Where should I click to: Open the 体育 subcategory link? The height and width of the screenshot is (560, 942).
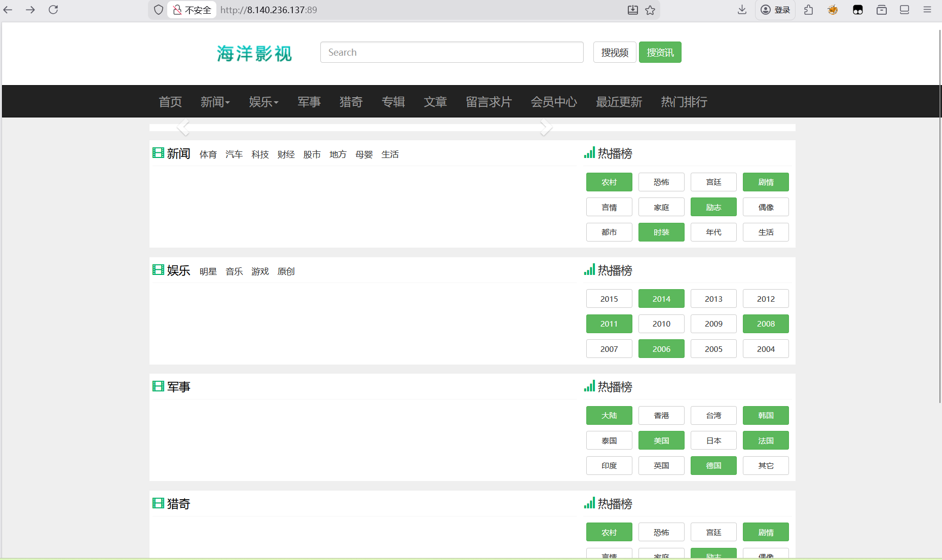pyautogui.click(x=208, y=154)
